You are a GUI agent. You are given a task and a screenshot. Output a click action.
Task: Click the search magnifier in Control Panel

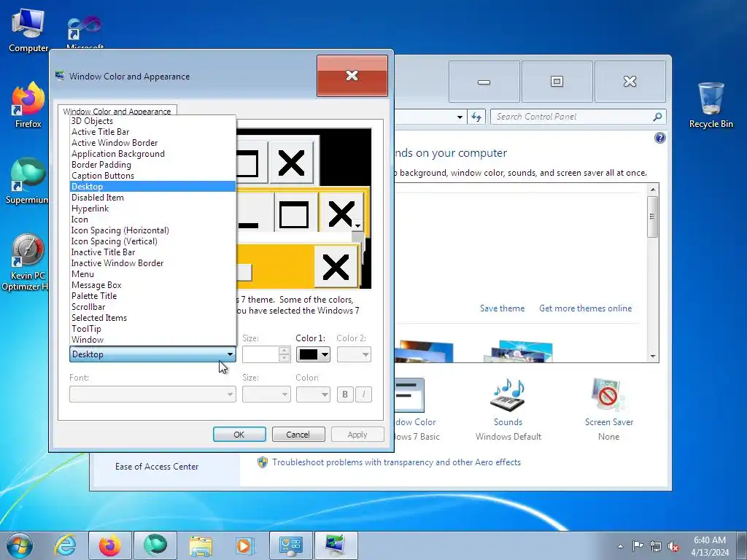(657, 117)
